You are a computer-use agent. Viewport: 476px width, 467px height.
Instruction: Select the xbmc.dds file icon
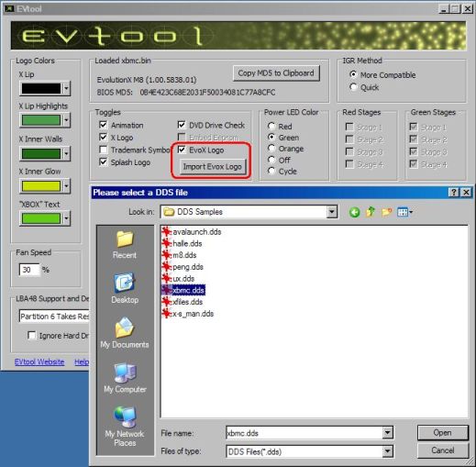point(166,290)
